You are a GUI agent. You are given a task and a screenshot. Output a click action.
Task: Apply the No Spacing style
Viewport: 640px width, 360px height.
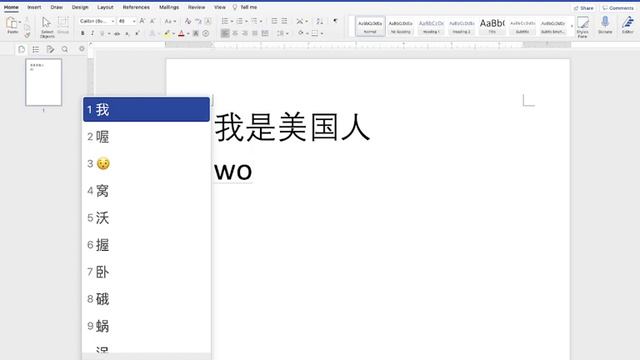[x=400, y=26]
